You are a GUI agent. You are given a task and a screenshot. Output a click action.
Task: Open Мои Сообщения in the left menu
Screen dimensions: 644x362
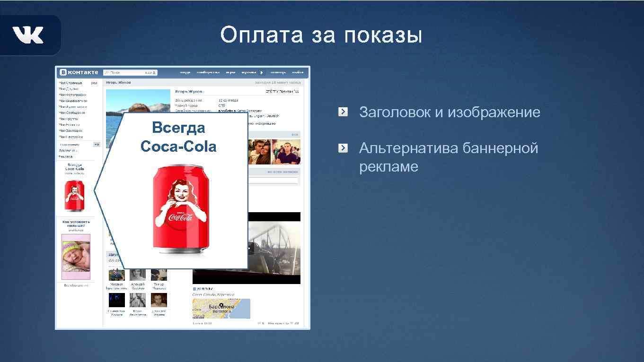[72, 112]
